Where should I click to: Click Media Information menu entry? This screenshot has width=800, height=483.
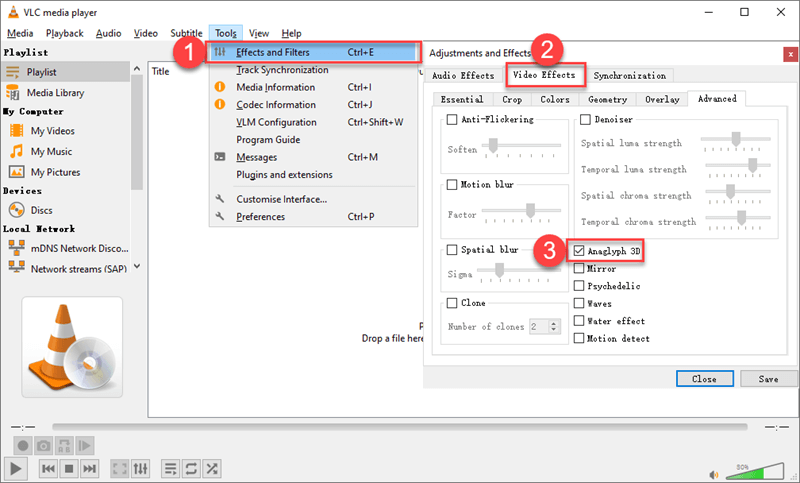tap(313, 87)
